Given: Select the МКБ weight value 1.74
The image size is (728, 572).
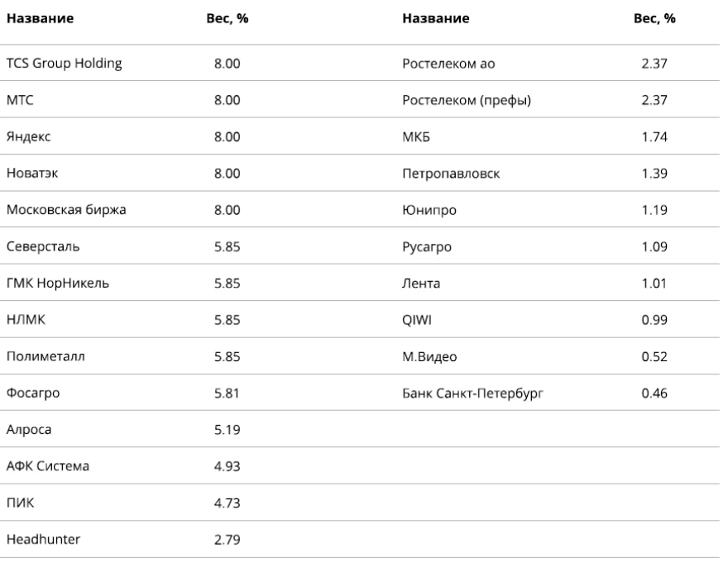Looking at the screenshot, I should (x=655, y=136).
